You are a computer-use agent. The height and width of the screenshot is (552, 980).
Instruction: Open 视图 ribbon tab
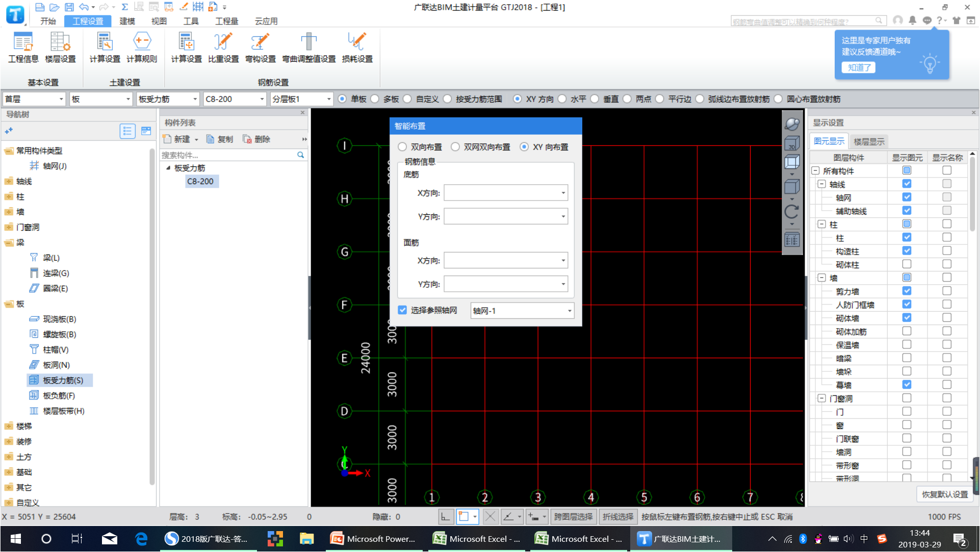click(x=159, y=21)
